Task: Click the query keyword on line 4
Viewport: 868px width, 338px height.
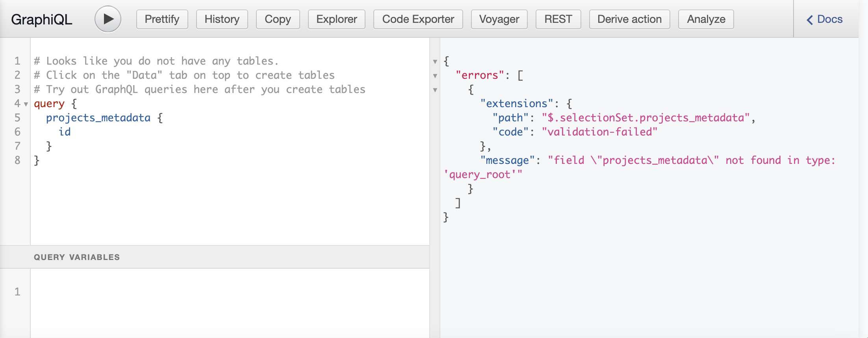Action: tap(49, 104)
